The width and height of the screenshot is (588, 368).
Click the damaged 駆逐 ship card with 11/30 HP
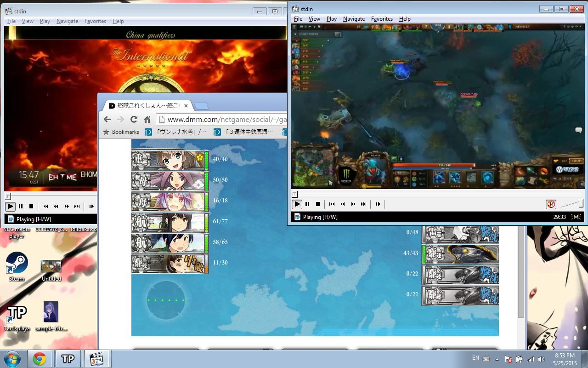pos(170,263)
